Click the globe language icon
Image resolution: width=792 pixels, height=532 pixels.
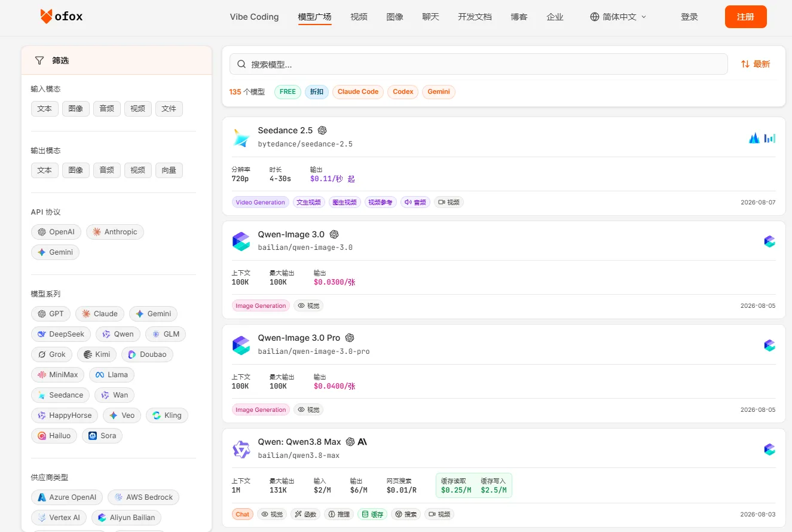(x=594, y=17)
